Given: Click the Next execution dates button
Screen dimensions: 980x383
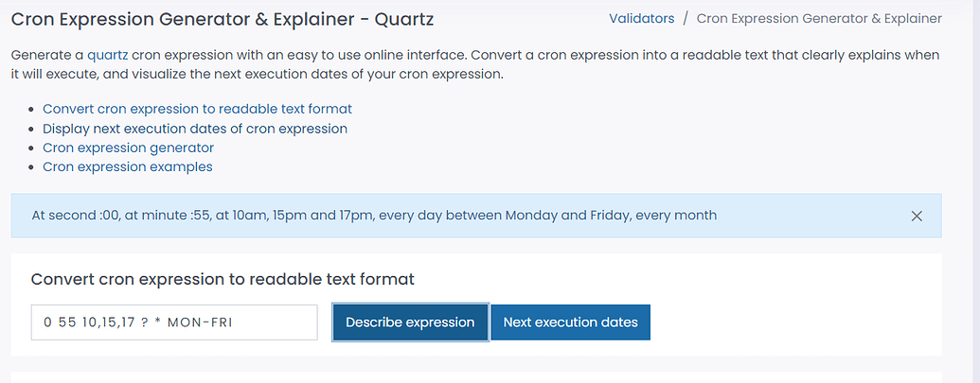Looking at the screenshot, I should [570, 322].
